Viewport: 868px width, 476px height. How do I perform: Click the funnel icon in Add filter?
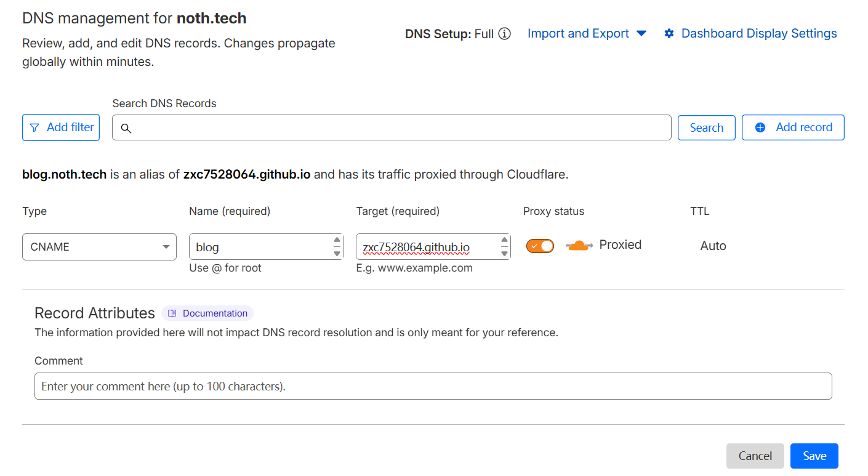pos(34,127)
